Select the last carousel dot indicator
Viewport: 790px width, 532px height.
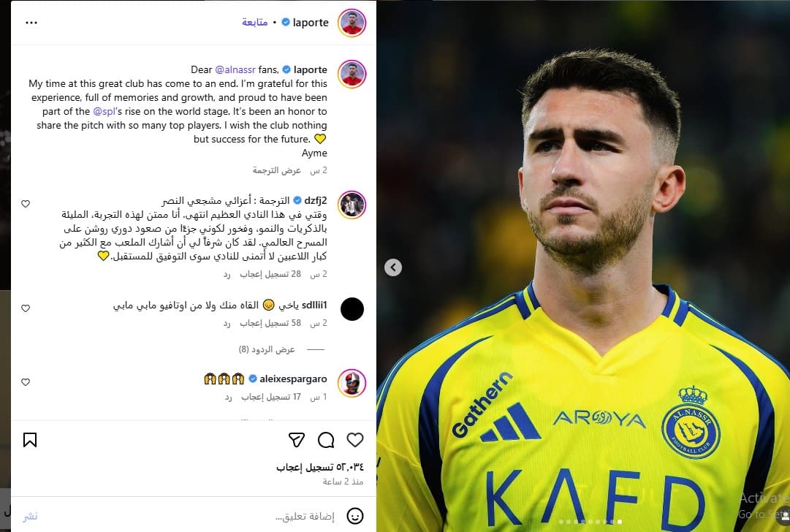click(x=619, y=522)
